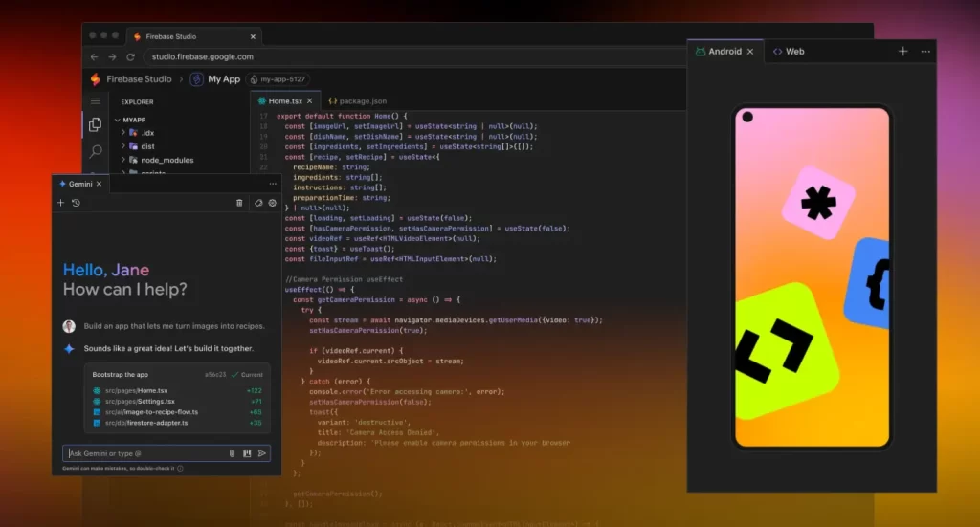
Task: Collapse the MYAPP root folder
Action: pos(116,120)
